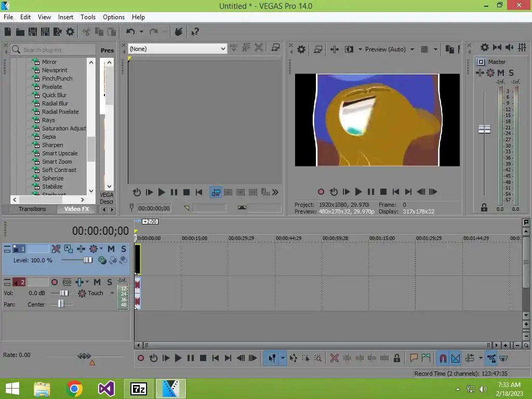Undo the last action
Viewport: 532px width, 399px height.
point(130,32)
